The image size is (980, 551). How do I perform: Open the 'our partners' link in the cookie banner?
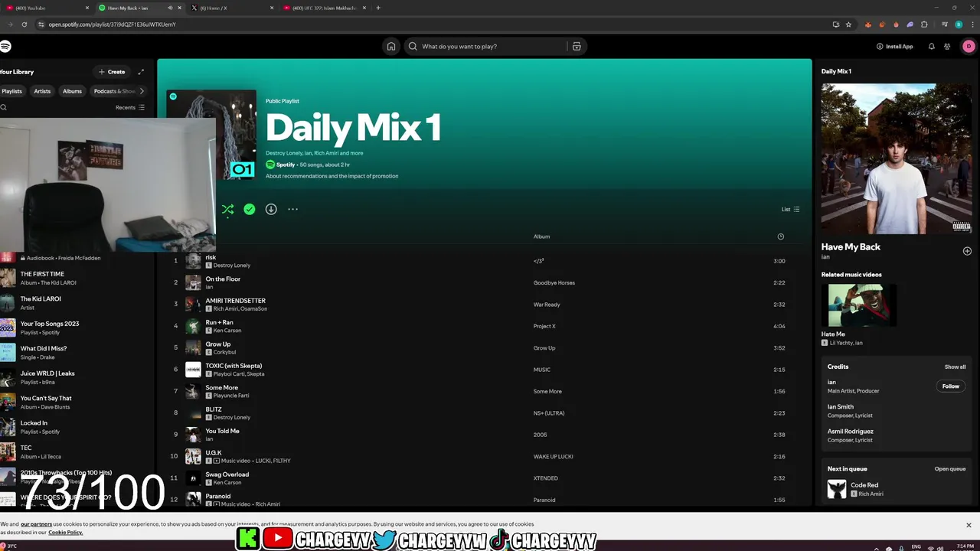[36, 524]
